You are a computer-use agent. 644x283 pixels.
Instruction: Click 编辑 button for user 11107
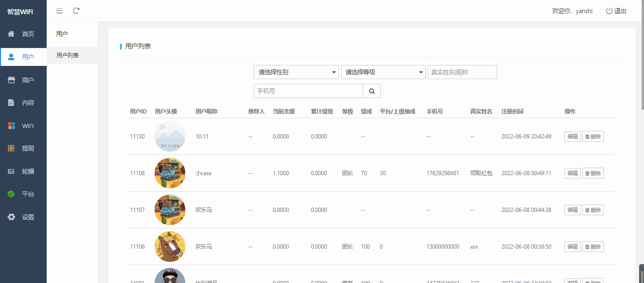[x=572, y=210]
